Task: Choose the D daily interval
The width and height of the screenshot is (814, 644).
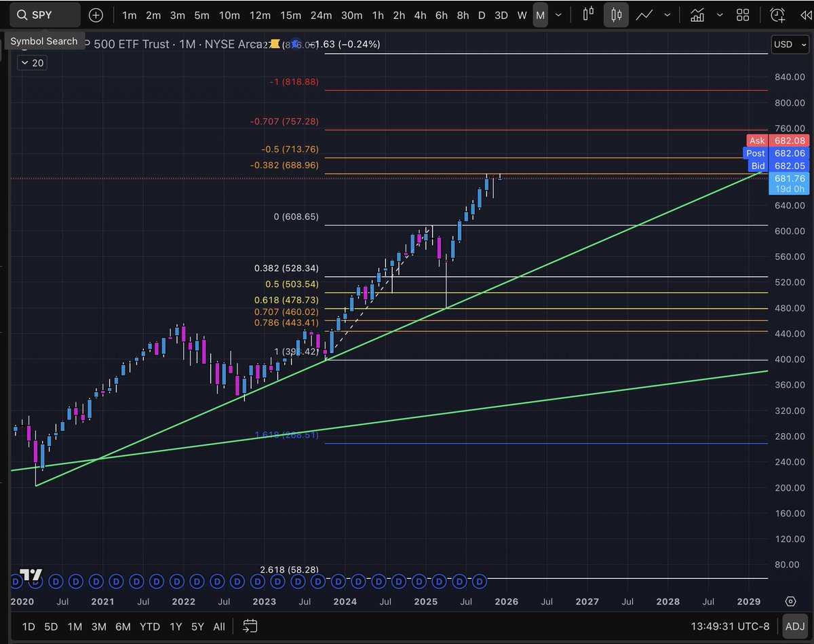Action: (x=482, y=15)
